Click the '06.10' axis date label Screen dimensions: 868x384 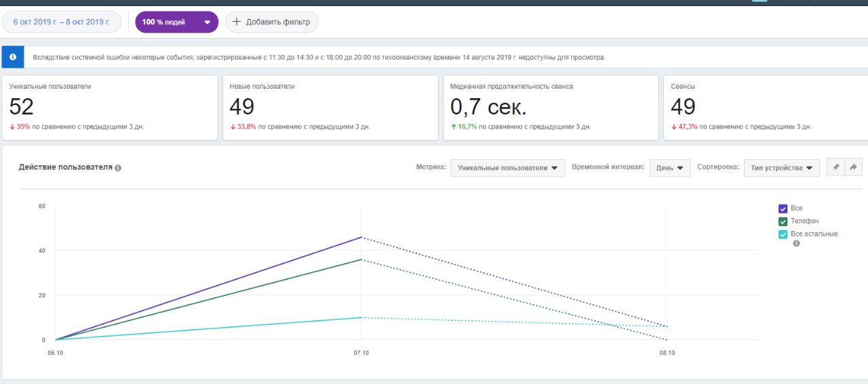click(x=56, y=353)
